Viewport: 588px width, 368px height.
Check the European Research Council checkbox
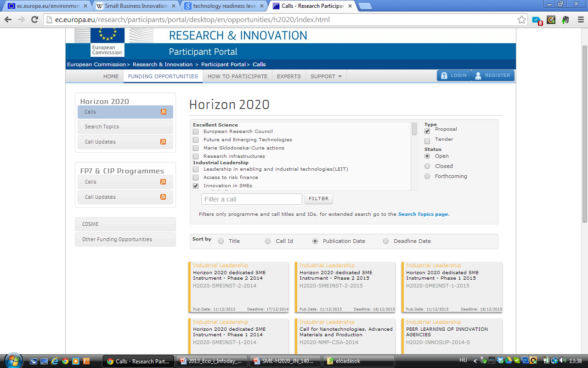click(196, 132)
